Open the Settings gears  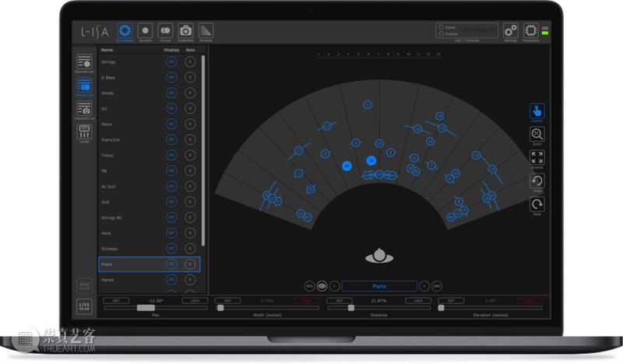pos(511,30)
